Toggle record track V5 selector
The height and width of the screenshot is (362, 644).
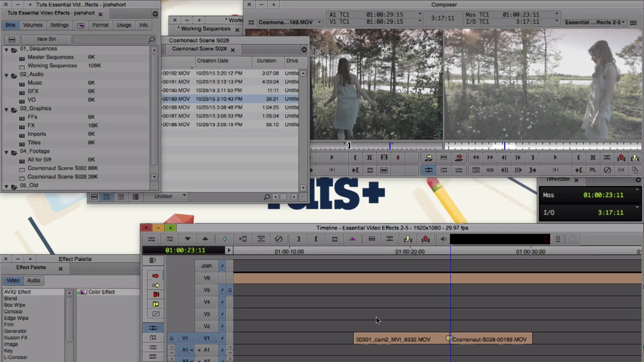[x=207, y=290]
